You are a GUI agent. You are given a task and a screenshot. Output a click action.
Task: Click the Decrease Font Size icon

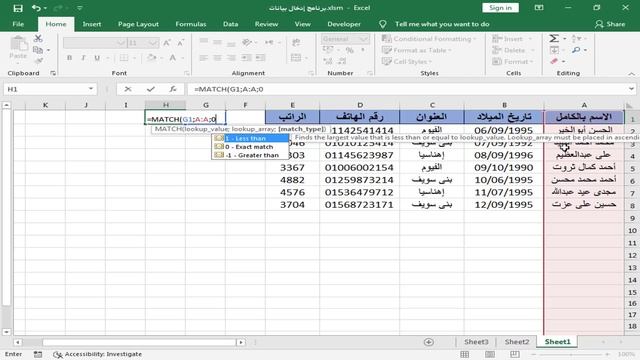(180, 43)
